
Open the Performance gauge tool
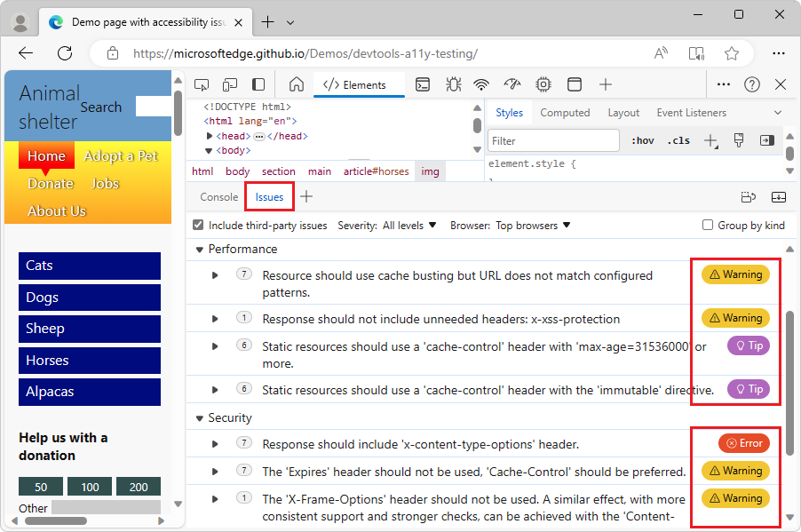click(x=512, y=83)
